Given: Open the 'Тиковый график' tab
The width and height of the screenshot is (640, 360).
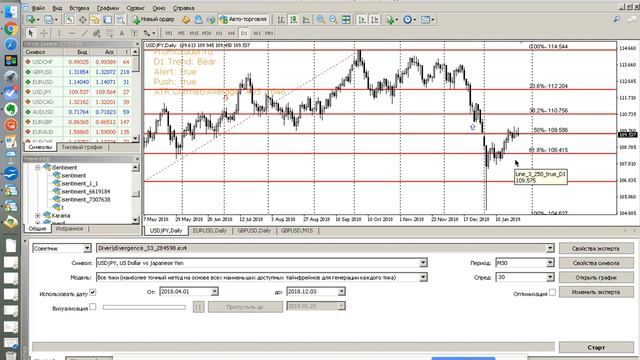Looking at the screenshot, I should (x=82, y=147).
